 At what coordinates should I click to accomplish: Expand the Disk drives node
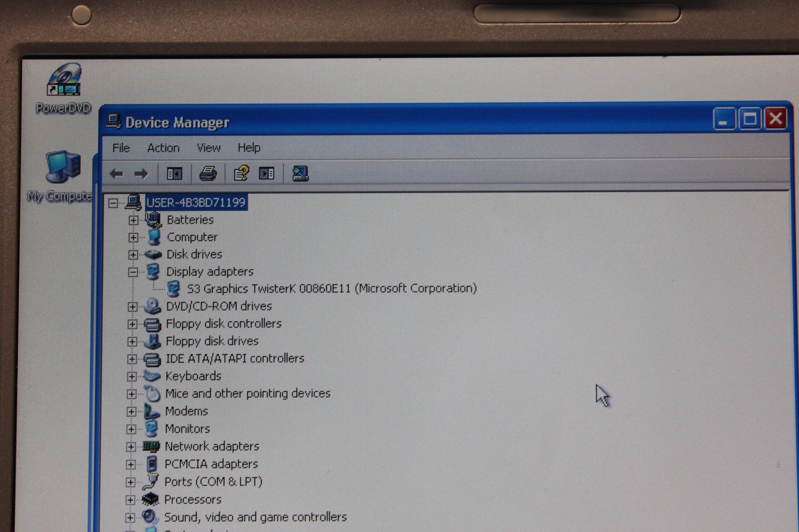point(133,255)
